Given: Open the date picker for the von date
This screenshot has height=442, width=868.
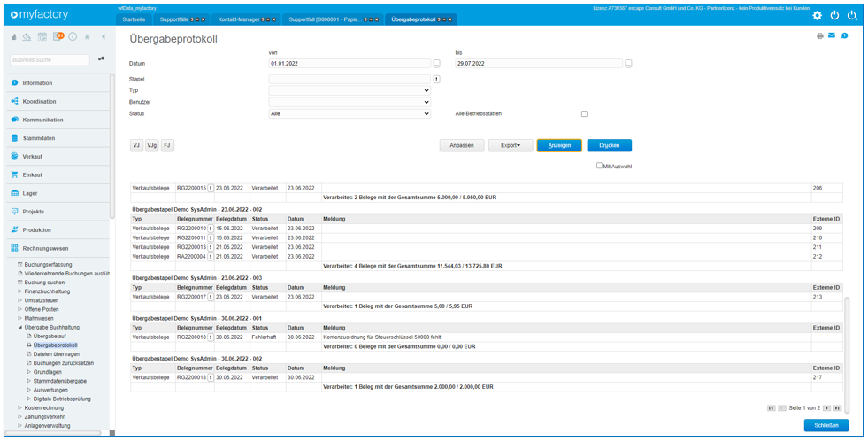Looking at the screenshot, I should coord(437,64).
